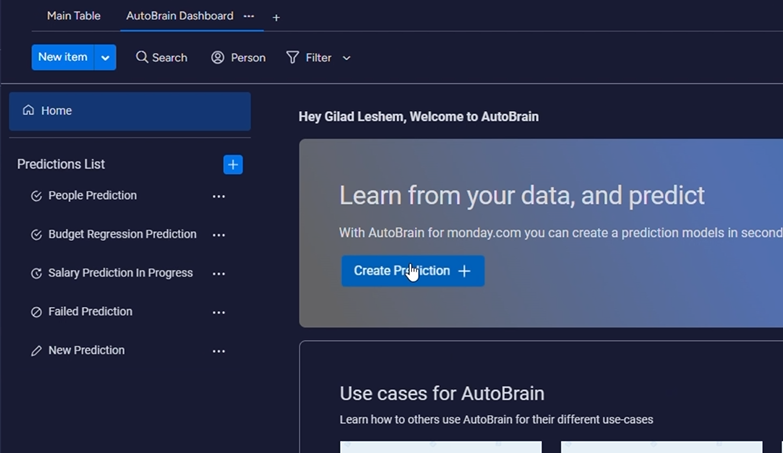Screen dimensions: 783x453
Task: Expand the New item dropdown arrow
Action: pyautogui.click(x=105, y=57)
